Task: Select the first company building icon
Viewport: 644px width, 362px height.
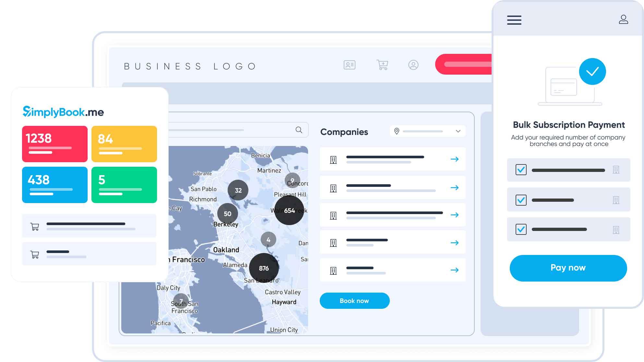Action: (x=333, y=160)
